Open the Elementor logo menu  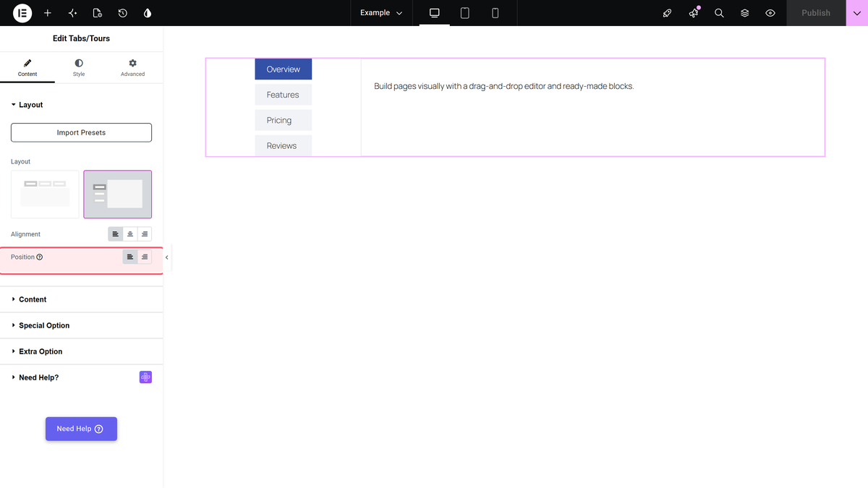pos(22,13)
